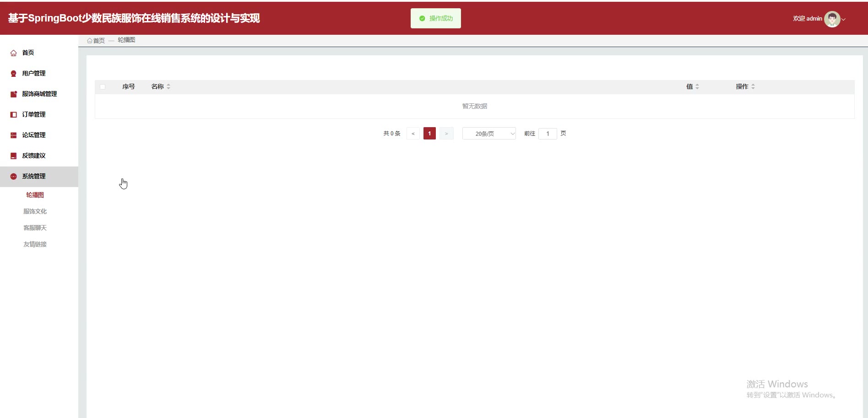Collapse the 系统管理 menu

[x=39, y=177]
